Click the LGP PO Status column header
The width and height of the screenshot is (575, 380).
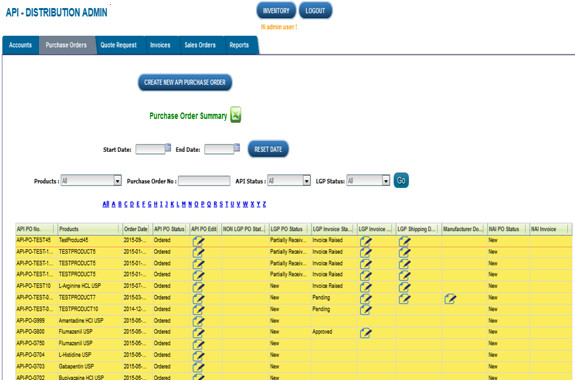pyautogui.click(x=290, y=229)
